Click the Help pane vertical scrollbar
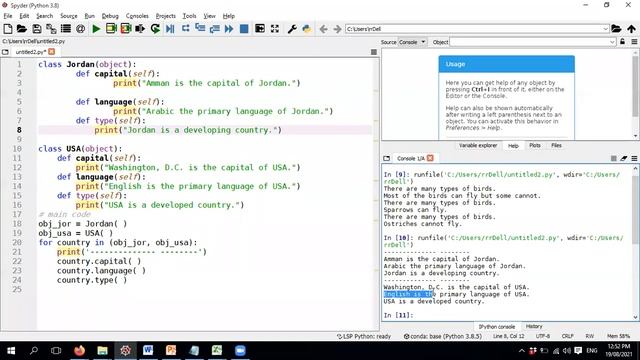The width and height of the screenshot is (640, 360). pos(636,95)
